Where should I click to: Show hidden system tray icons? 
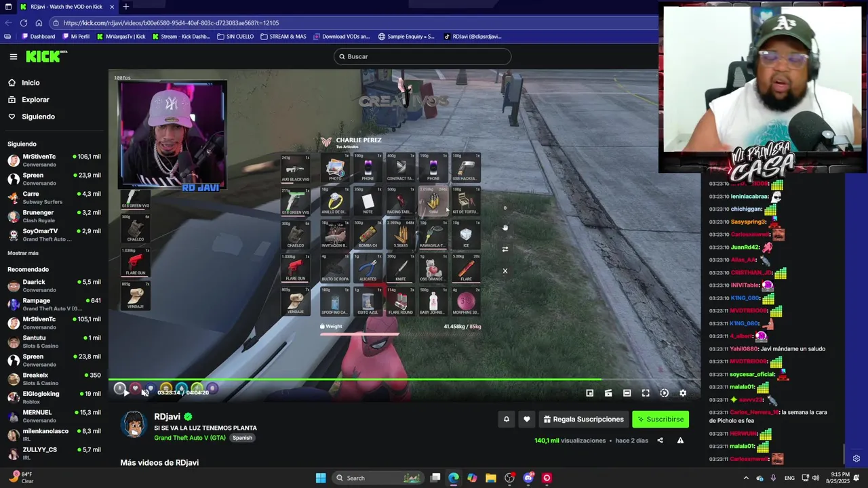tap(746, 478)
